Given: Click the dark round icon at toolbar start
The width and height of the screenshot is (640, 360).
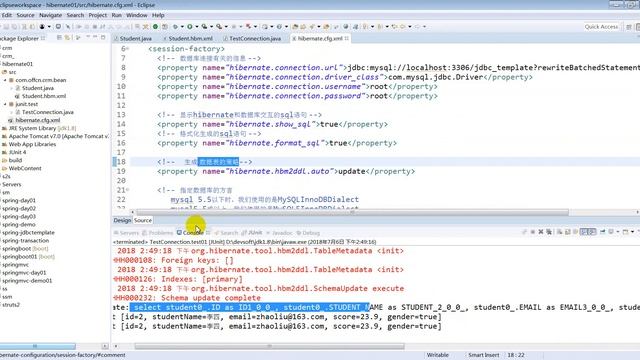Looking at the screenshot, I should pyautogui.click(x=42, y=27).
